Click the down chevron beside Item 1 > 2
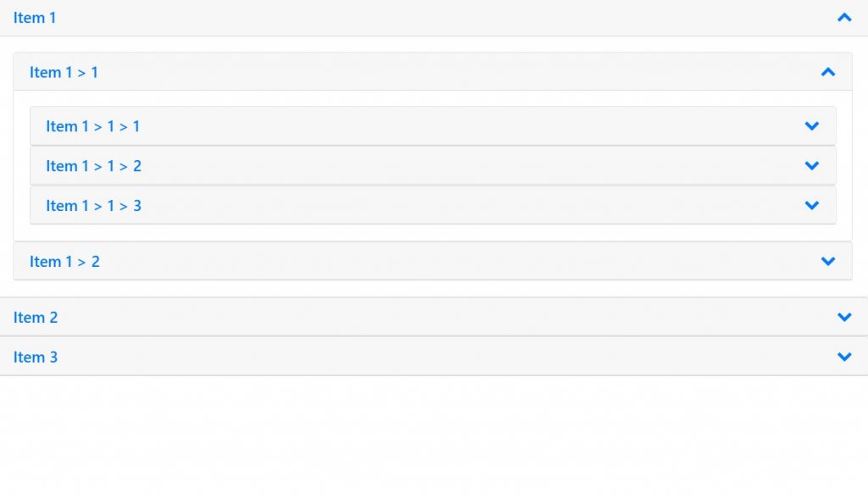The image size is (868, 499). (828, 261)
